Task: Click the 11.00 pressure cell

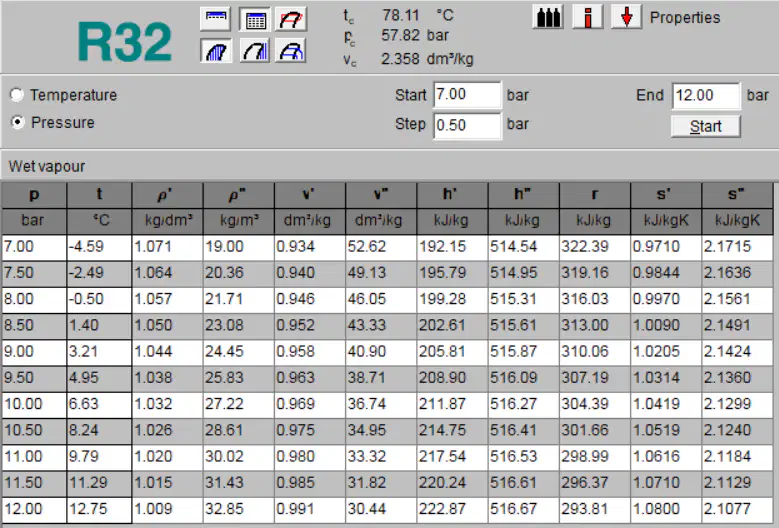Action: (34, 457)
